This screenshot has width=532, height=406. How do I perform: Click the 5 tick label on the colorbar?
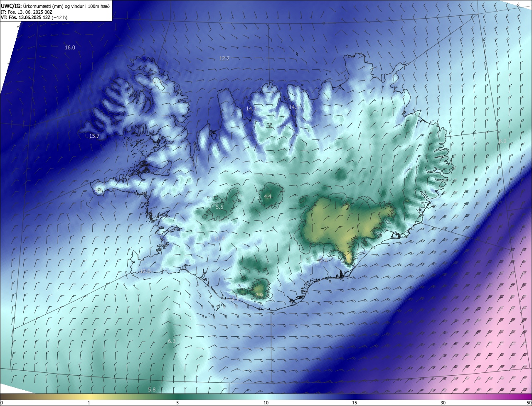pos(177,403)
